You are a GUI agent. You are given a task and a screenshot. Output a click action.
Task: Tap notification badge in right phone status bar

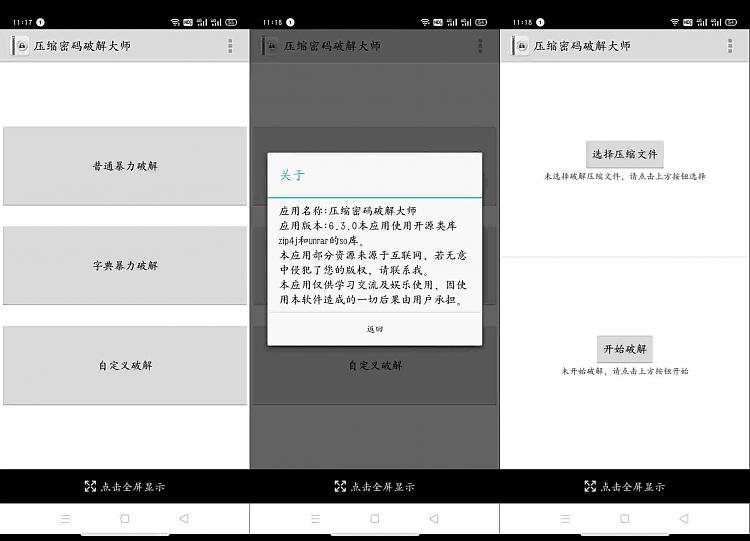tap(540, 22)
